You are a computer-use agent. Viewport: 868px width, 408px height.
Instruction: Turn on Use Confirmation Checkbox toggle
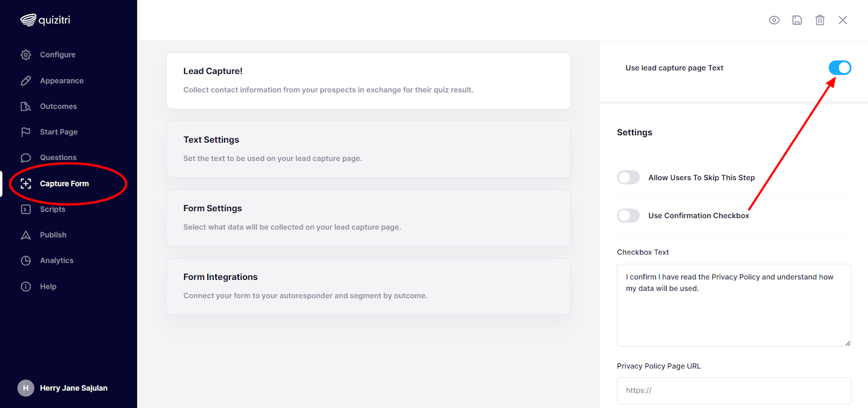pyautogui.click(x=628, y=215)
